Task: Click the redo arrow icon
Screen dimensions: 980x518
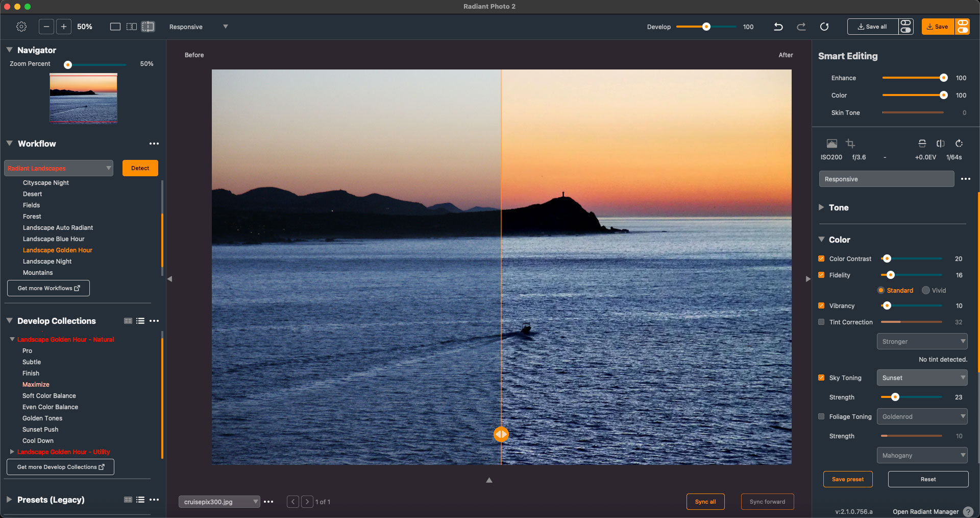Action: point(801,27)
